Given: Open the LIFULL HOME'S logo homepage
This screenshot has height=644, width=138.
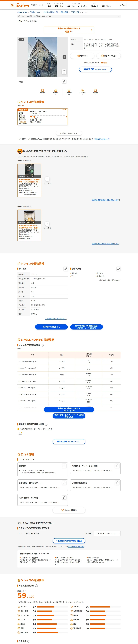Looking at the screenshot, I should 19,5.
